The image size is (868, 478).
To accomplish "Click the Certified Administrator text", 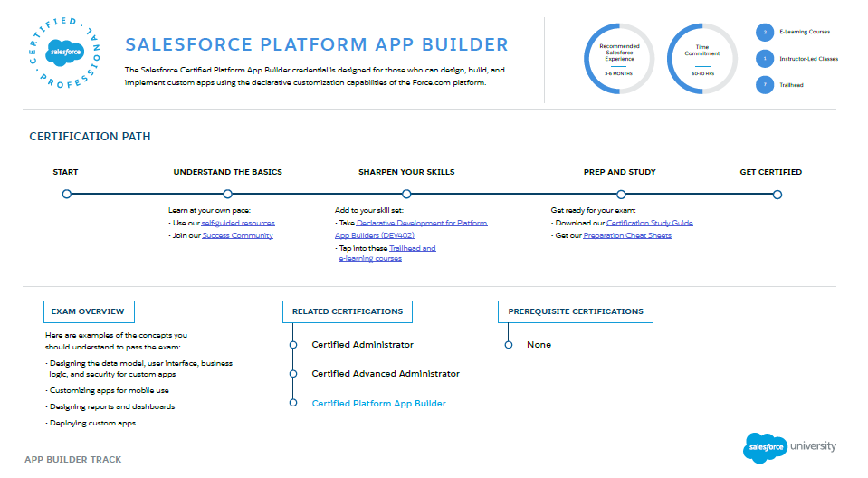I will [x=363, y=345].
